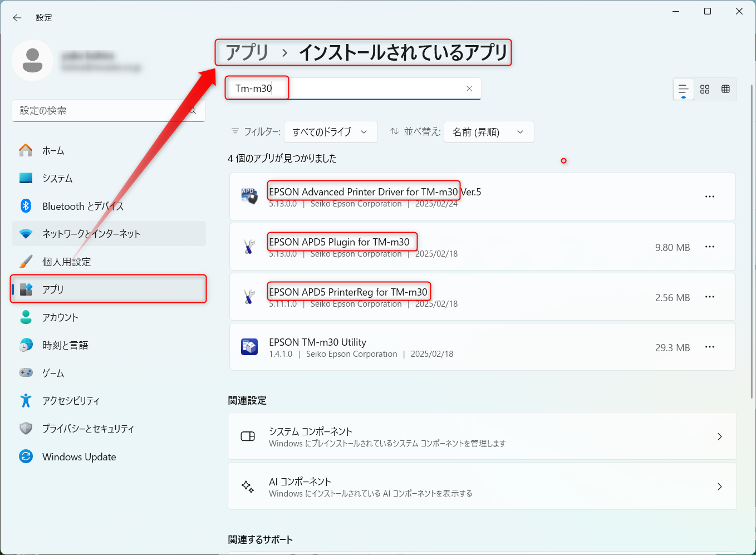Select EPSON APD5 Plugin for TM-m30 name
This screenshot has height=555, width=756.
point(339,242)
